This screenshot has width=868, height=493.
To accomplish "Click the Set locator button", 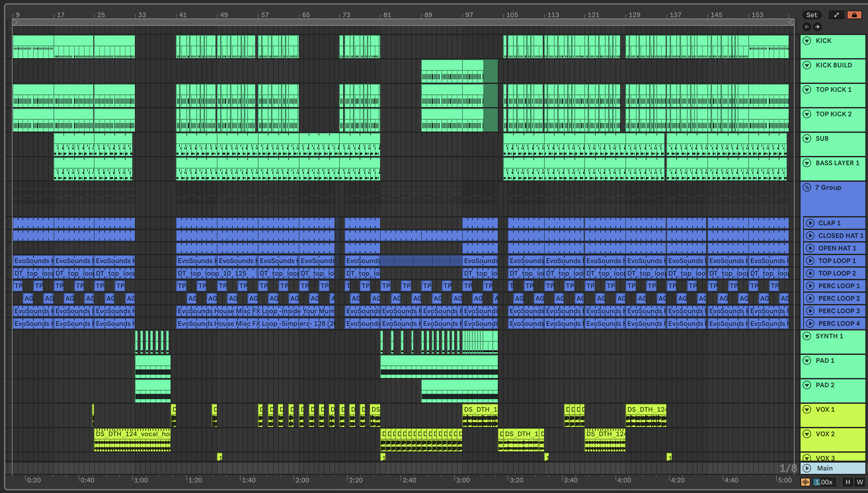I will [812, 15].
